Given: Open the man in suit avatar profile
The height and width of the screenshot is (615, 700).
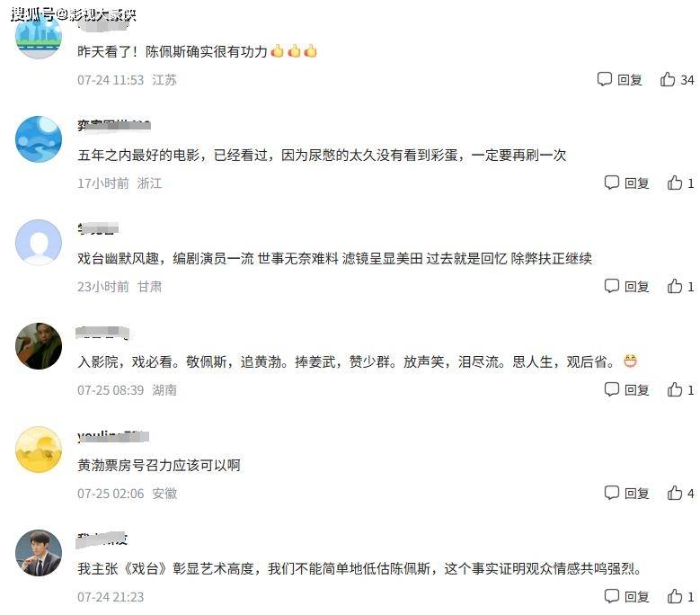Looking at the screenshot, I should tap(39, 553).
